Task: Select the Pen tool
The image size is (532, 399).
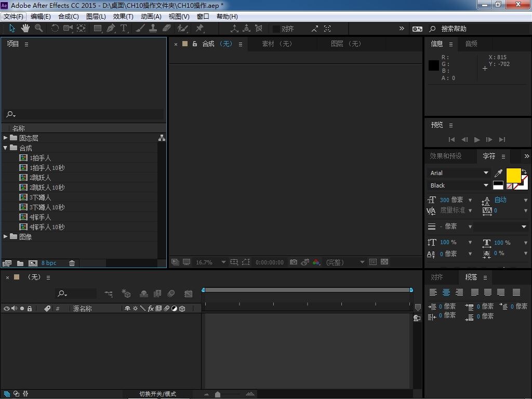Action: point(111,29)
